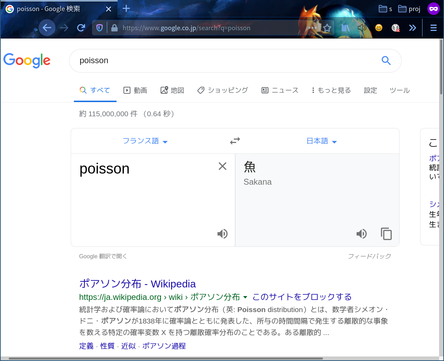Open a new browser tab

pos(126,8)
